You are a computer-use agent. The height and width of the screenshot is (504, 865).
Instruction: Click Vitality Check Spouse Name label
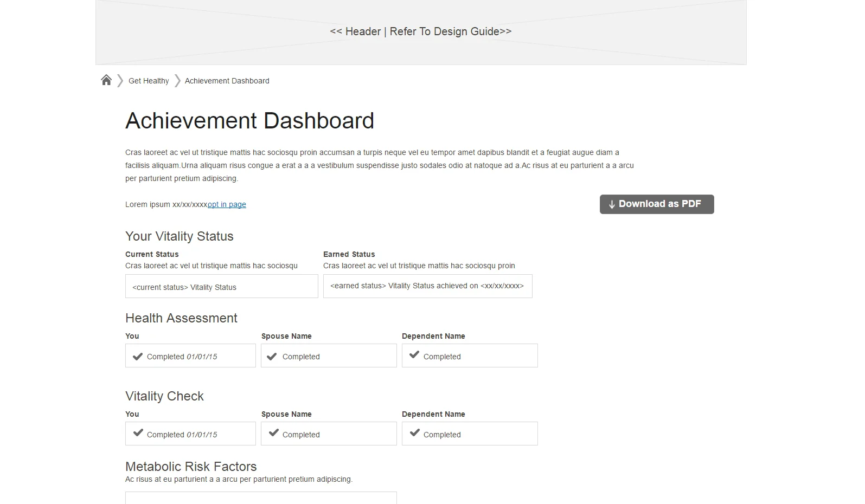286,414
